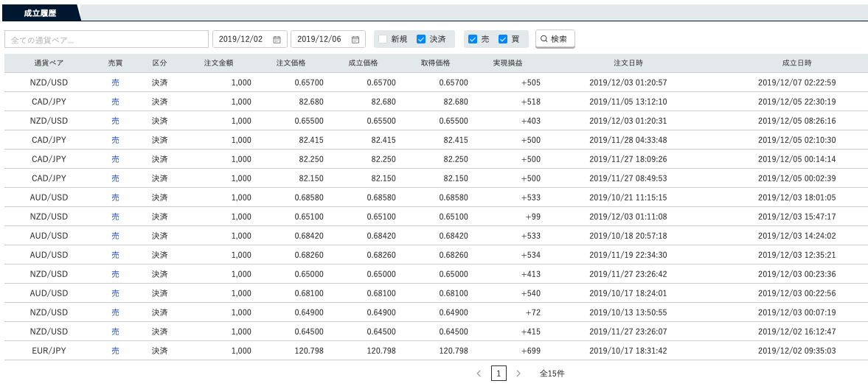Select page 1 in pagination
This screenshot has height=392, width=868.
click(x=499, y=374)
